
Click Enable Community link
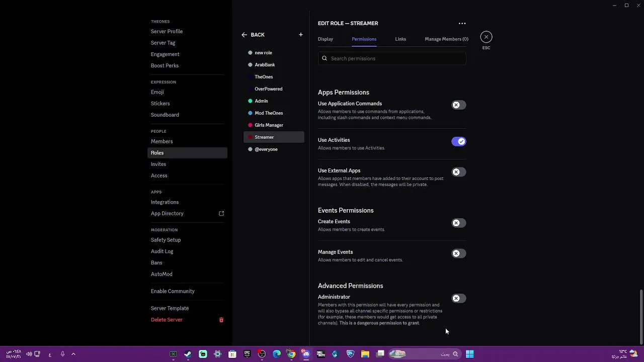click(173, 291)
